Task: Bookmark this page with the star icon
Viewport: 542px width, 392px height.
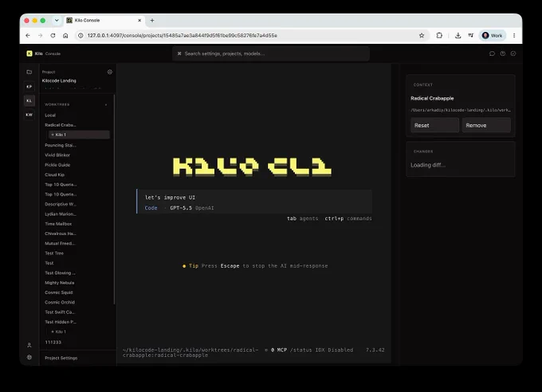Action: (422, 35)
